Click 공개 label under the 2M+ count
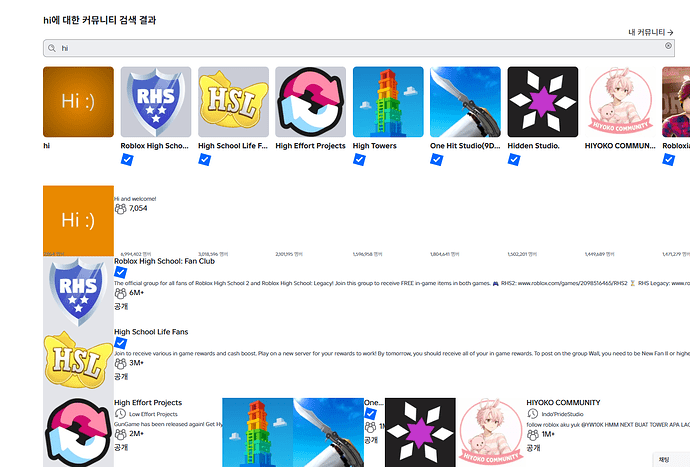The height and width of the screenshot is (467, 690). (121, 448)
